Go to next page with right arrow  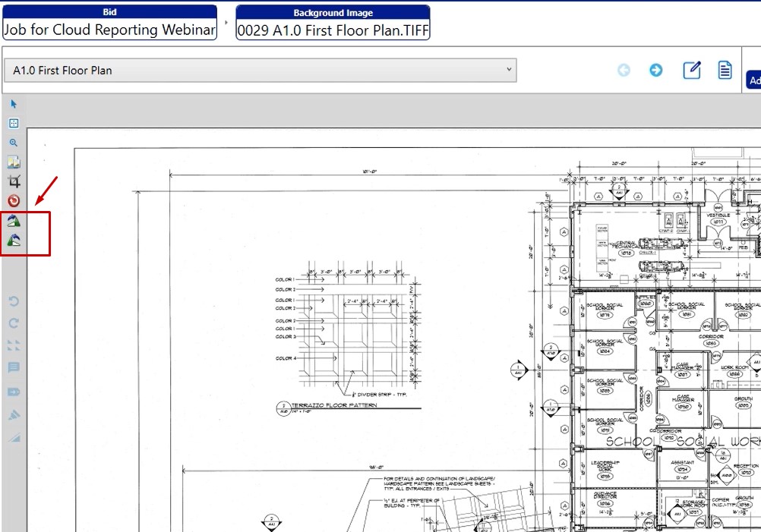(655, 71)
